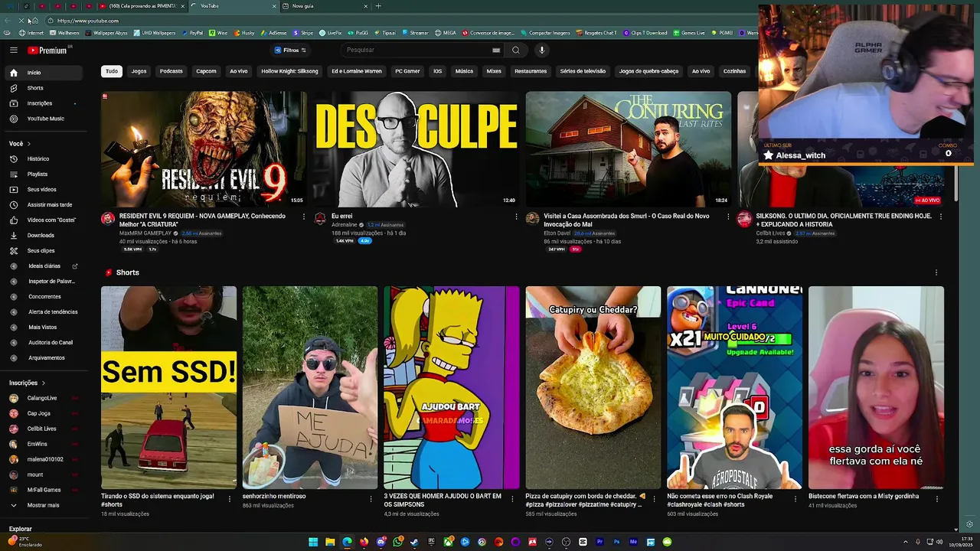Open Shorts from the sidebar
The height and width of the screenshot is (551, 980).
click(x=43, y=88)
